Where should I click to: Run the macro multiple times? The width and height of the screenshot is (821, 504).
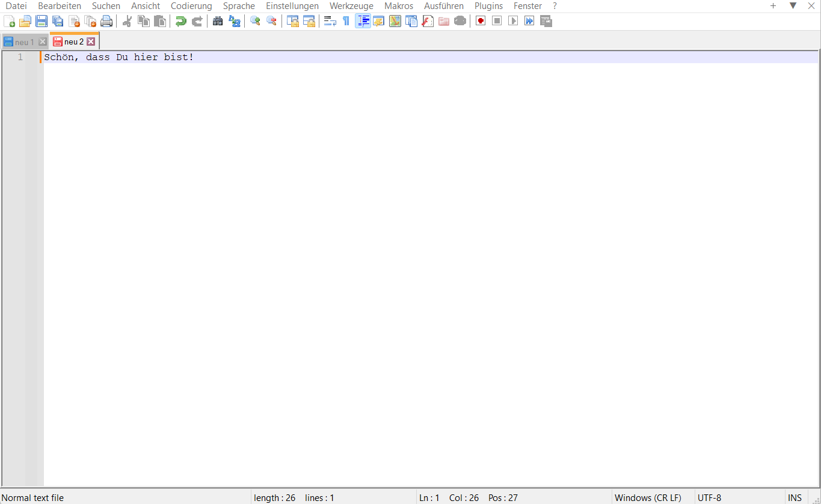529,20
